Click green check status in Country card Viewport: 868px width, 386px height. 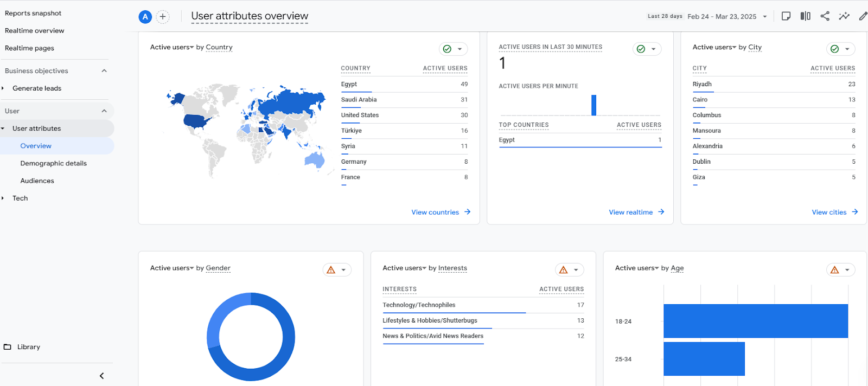click(447, 49)
